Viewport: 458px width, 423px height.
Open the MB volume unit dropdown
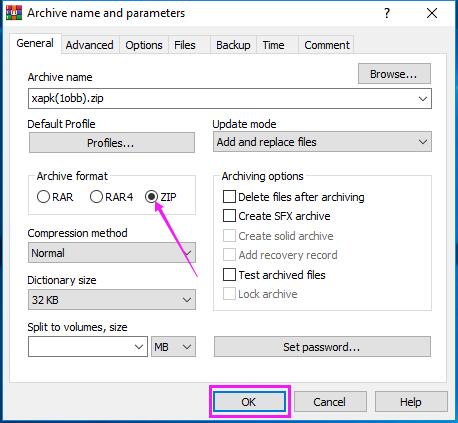pos(173,347)
